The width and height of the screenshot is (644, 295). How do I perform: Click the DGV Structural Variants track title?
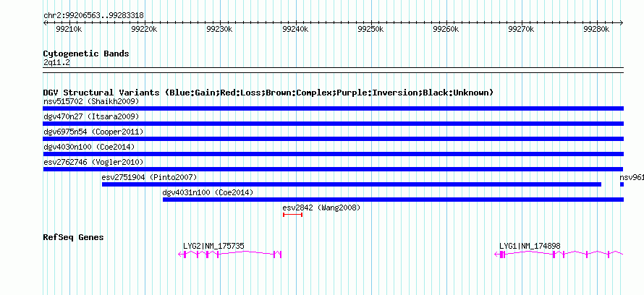tap(268, 93)
